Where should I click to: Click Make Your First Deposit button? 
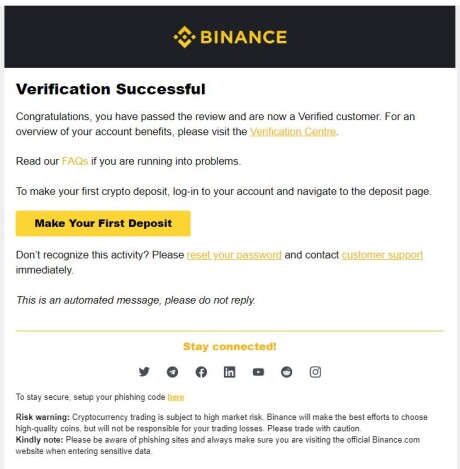103,223
